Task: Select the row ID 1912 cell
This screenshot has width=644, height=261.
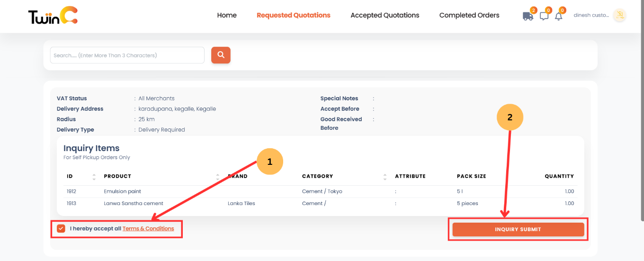Action: pos(72,191)
